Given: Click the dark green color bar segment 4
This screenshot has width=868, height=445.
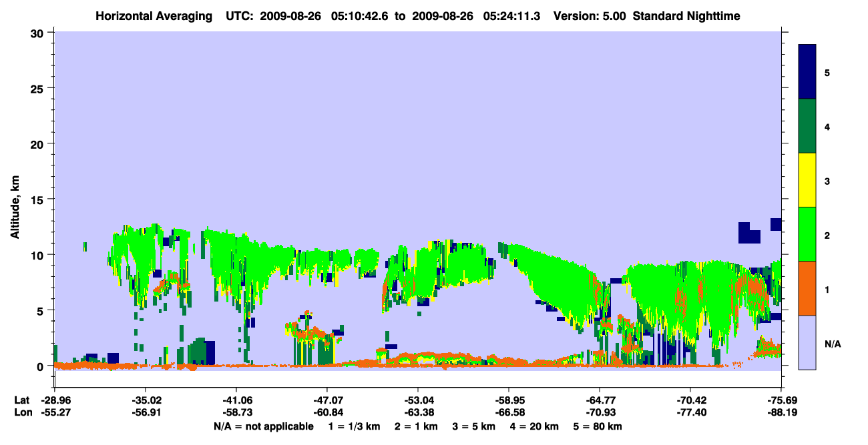Looking at the screenshot, I should click(x=807, y=126).
